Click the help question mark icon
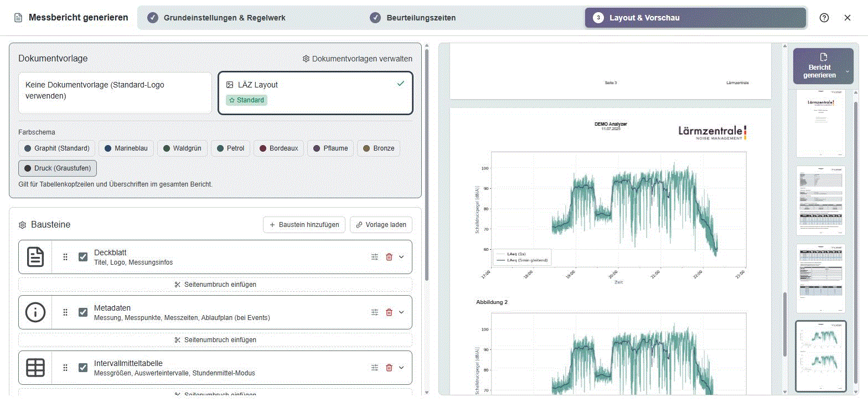868x402 pixels. pyautogui.click(x=824, y=18)
